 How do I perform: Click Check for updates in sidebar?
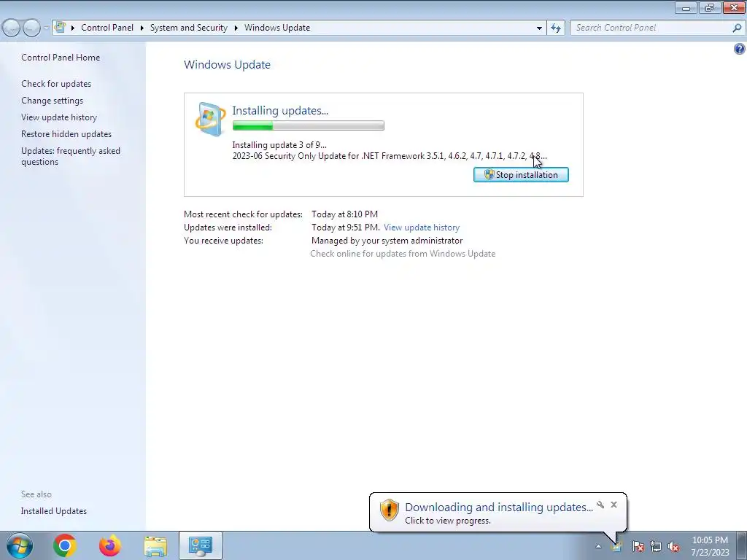pyautogui.click(x=56, y=84)
